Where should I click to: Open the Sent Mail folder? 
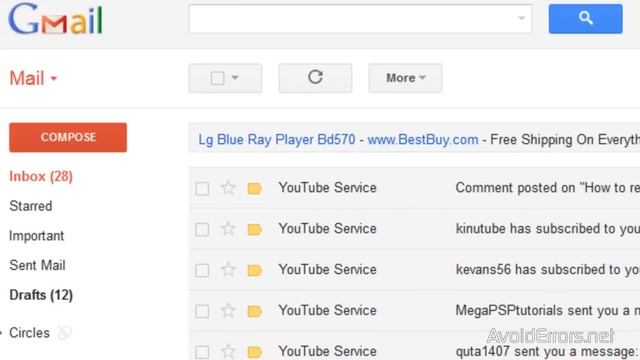tap(37, 265)
